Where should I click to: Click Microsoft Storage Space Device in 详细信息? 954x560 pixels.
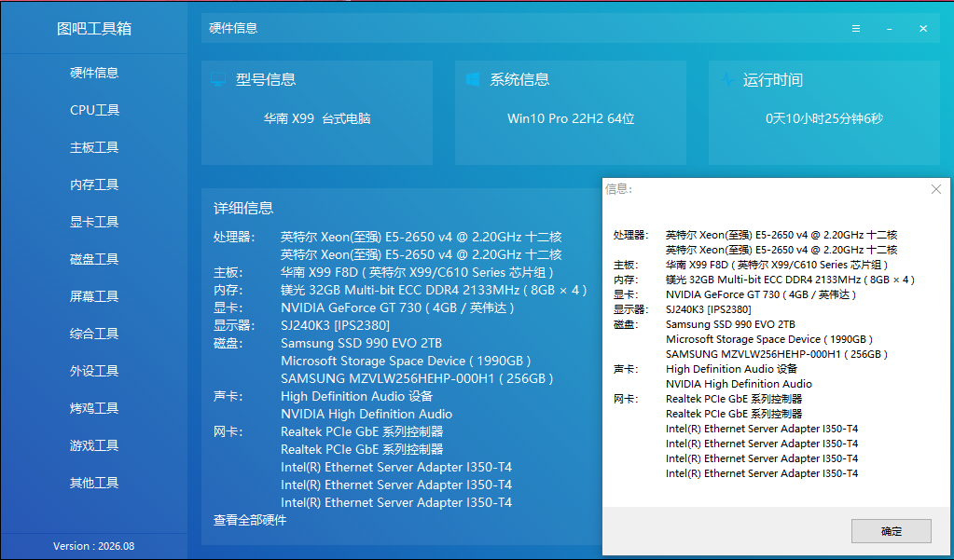pos(406,361)
